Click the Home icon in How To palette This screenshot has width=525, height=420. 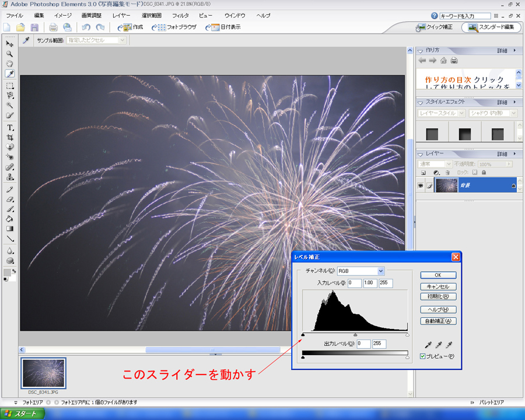pyautogui.click(x=443, y=61)
